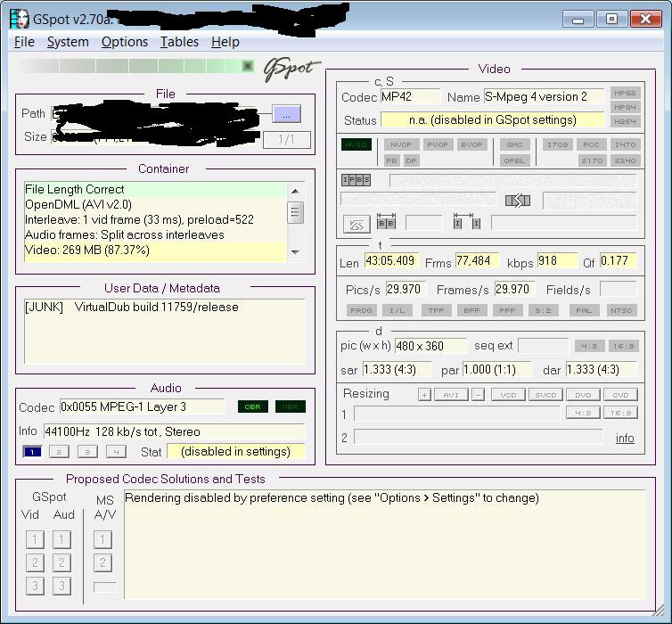
Task: Select audio stream 1 button
Action: point(32,452)
